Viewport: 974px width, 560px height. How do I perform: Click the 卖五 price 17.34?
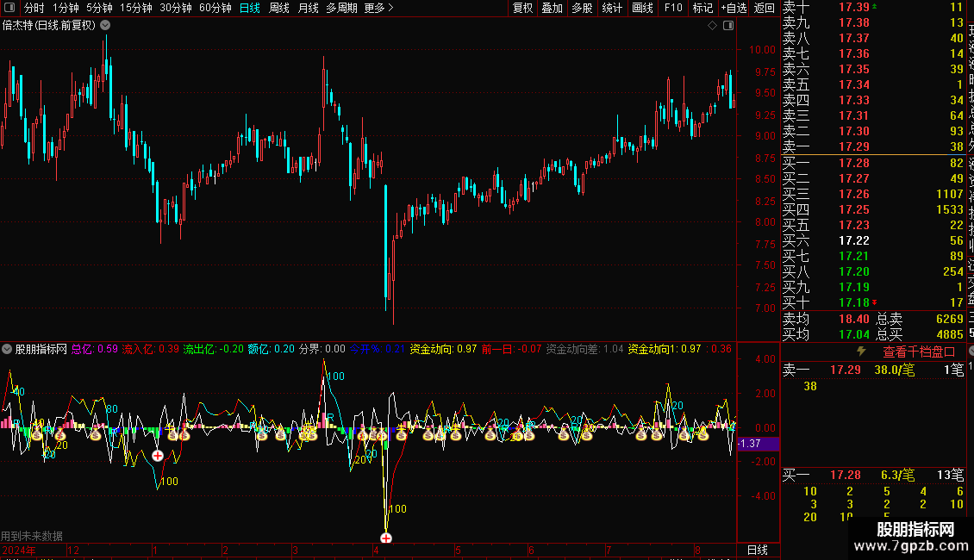click(x=853, y=84)
